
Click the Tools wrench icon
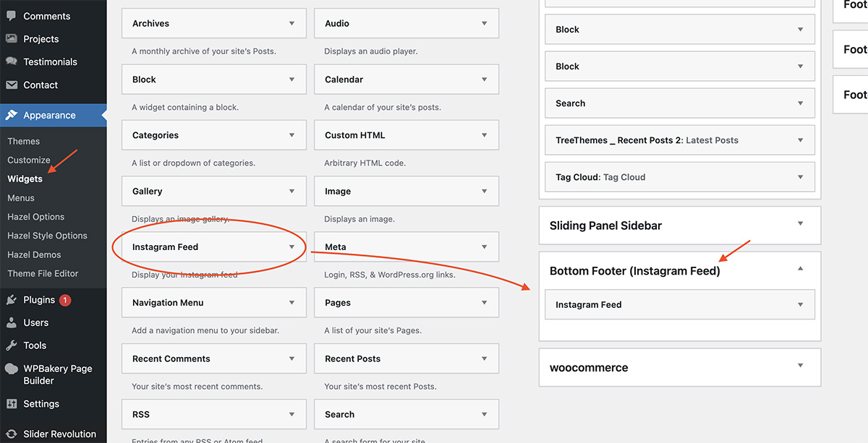click(12, 345)
